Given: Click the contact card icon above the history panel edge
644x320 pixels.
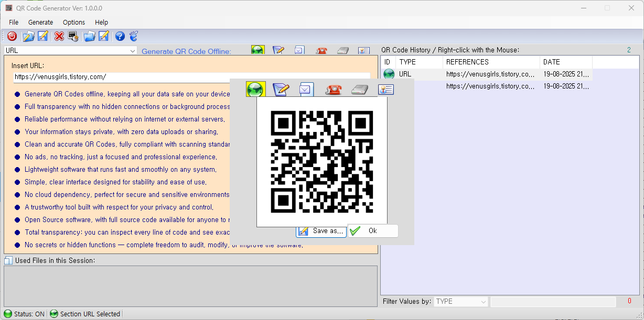Looking at the screenshot, I should click(364, 51).
